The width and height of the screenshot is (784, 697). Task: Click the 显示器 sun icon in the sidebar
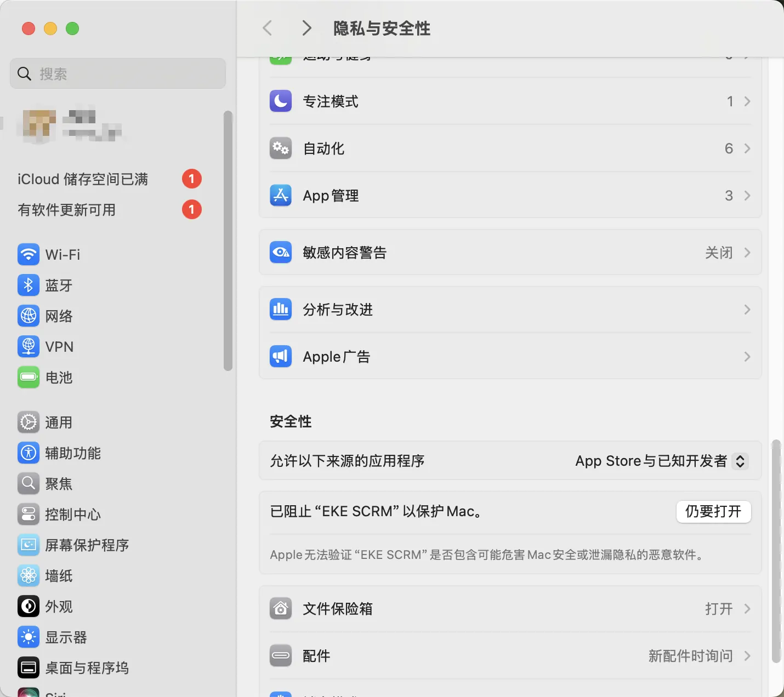click(29, 637)
